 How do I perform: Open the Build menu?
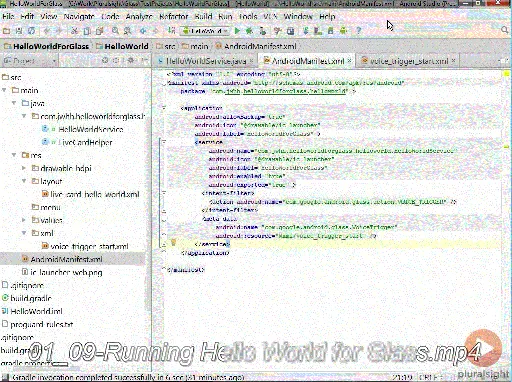(203, 16)
